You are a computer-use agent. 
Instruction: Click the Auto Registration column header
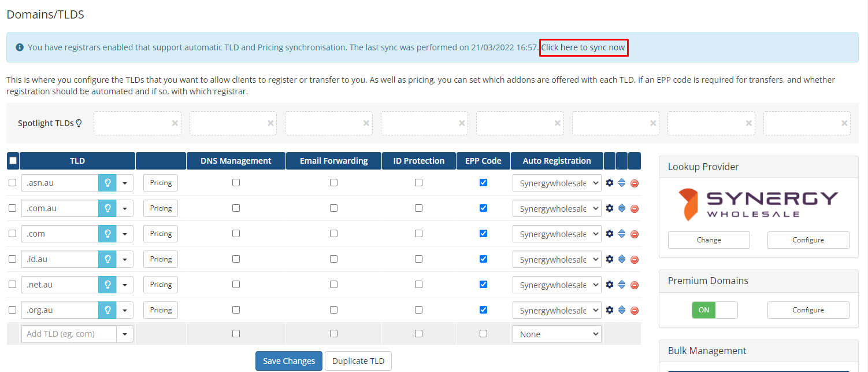(557, 160)
